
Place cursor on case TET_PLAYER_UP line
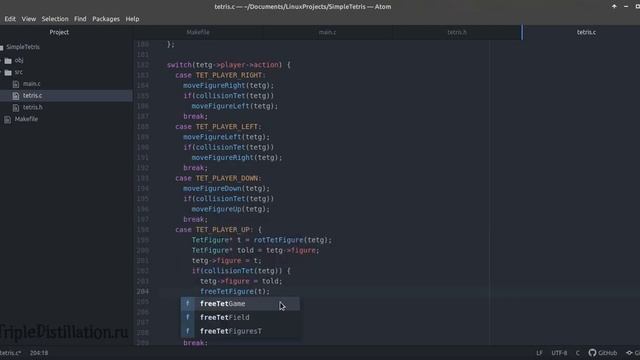click(218, 229)
